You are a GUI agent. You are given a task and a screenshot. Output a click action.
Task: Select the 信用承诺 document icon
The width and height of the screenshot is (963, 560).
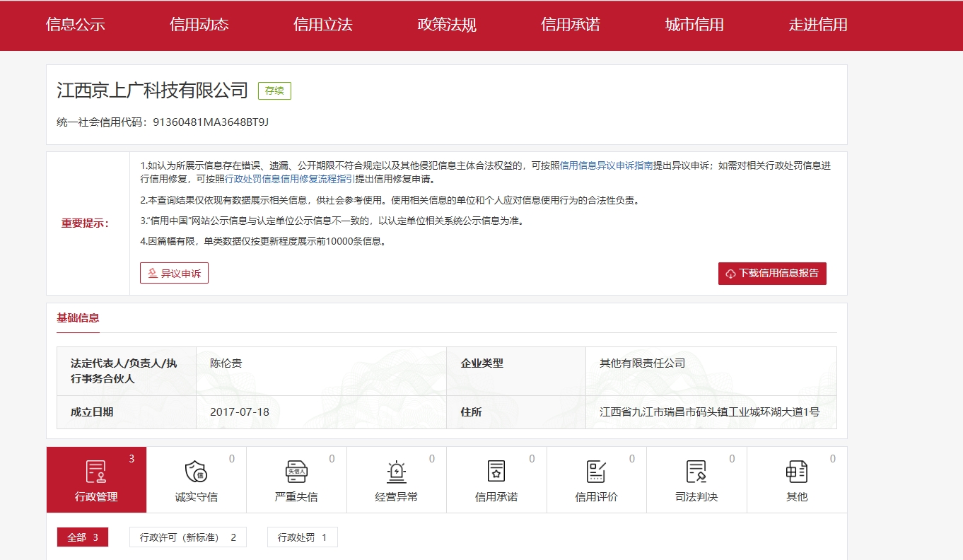pyautogui.click(x=496, y=471)
